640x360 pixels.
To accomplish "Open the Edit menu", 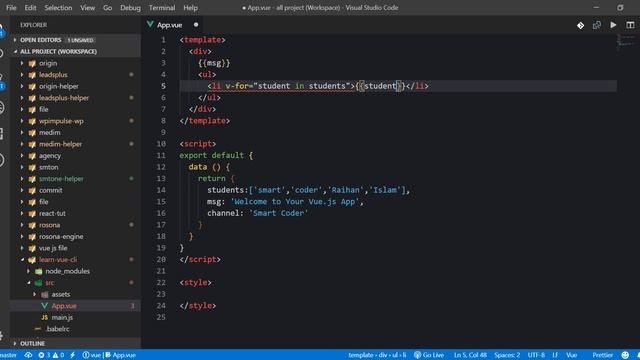I will [x=30, y=7].
